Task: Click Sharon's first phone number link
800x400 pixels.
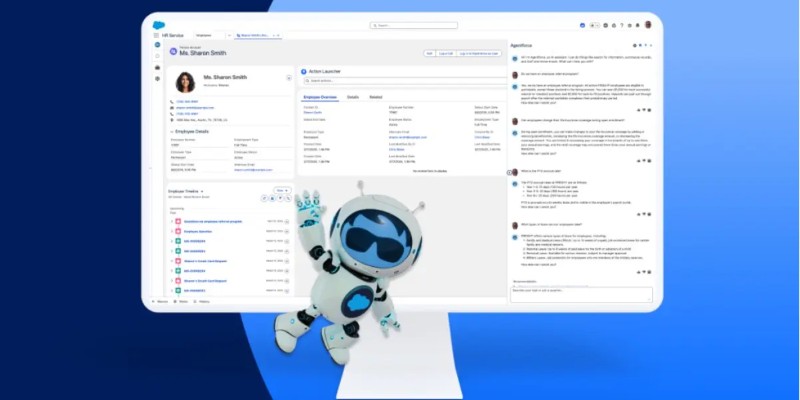Action: click(x=187, y=102)
